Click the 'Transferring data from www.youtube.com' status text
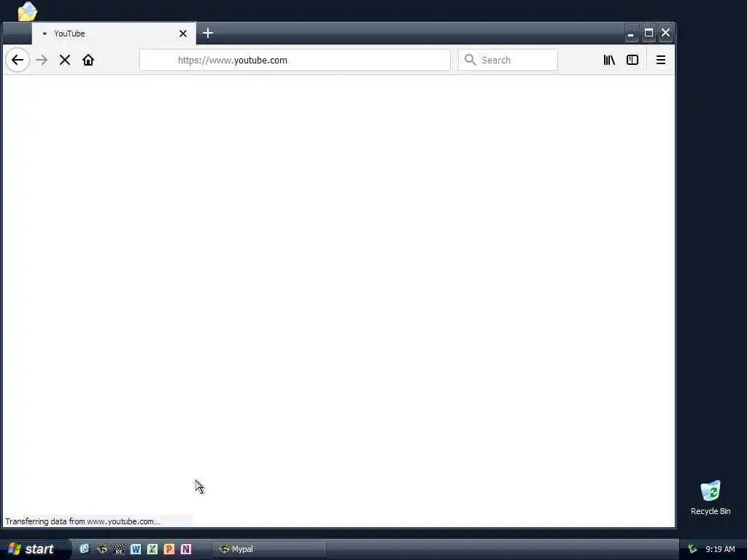 pyautogui.click(x=82, y=521)
